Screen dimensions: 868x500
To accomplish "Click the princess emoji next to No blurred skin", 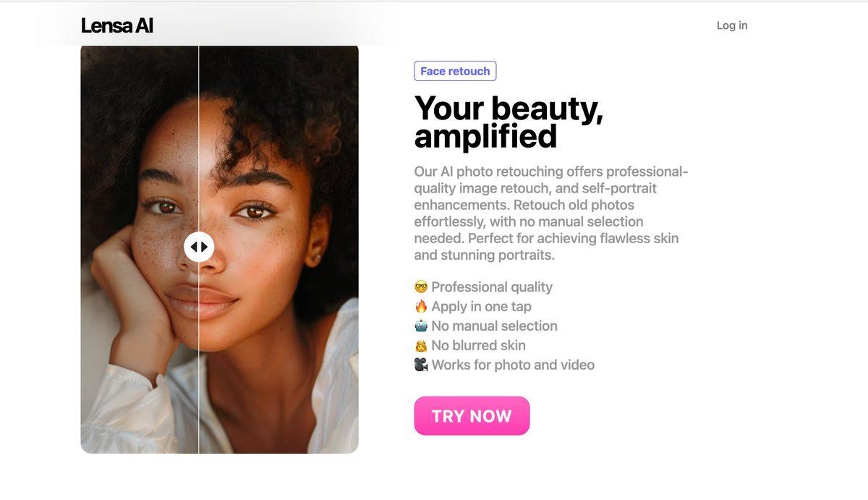I will [x=422, y=345].
